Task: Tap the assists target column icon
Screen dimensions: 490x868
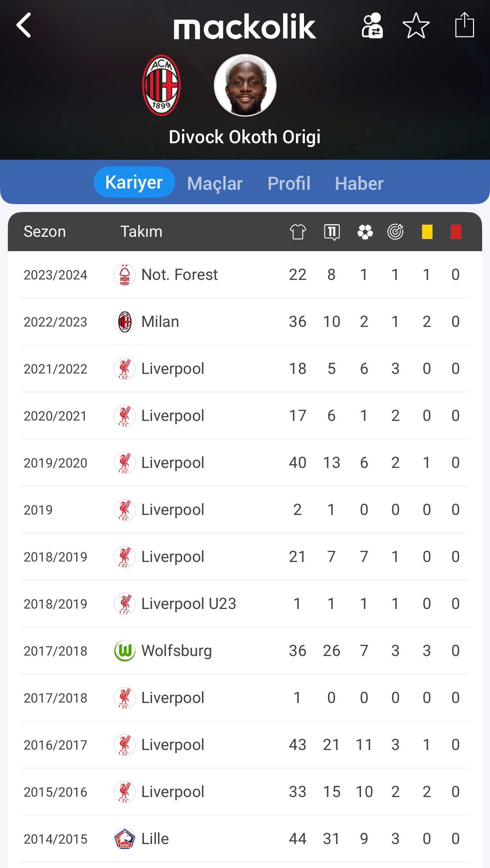Action: tap(395, 232)
